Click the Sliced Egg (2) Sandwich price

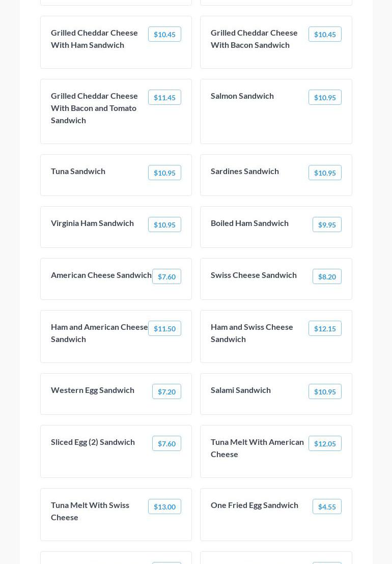click(x=166, y=443)
